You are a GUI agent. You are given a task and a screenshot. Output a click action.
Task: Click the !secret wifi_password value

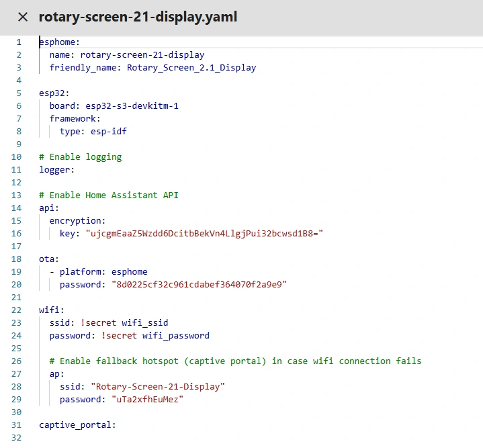(x=155, y=336)
